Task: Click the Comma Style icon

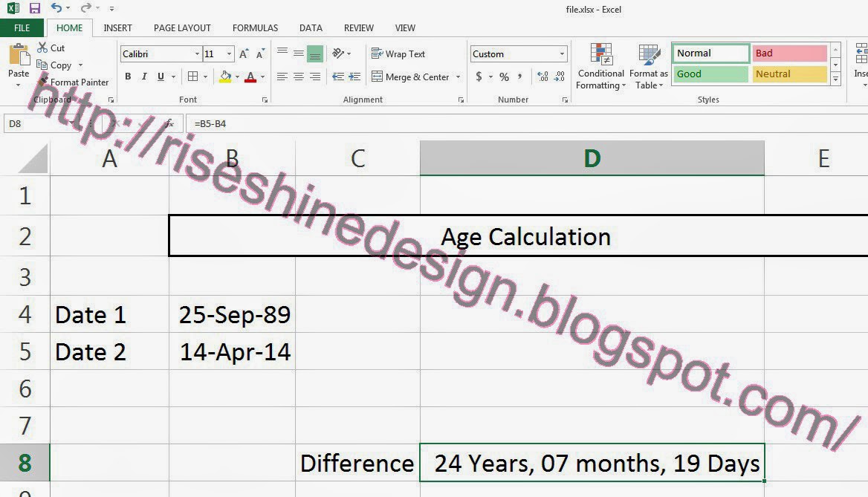Action: 521,77
